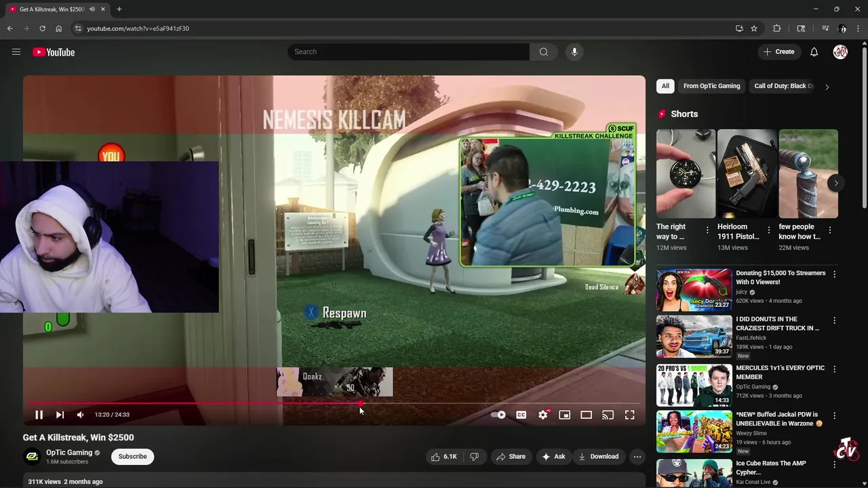
Task: Click the browser Back arrow
Action: coord(9,28)
